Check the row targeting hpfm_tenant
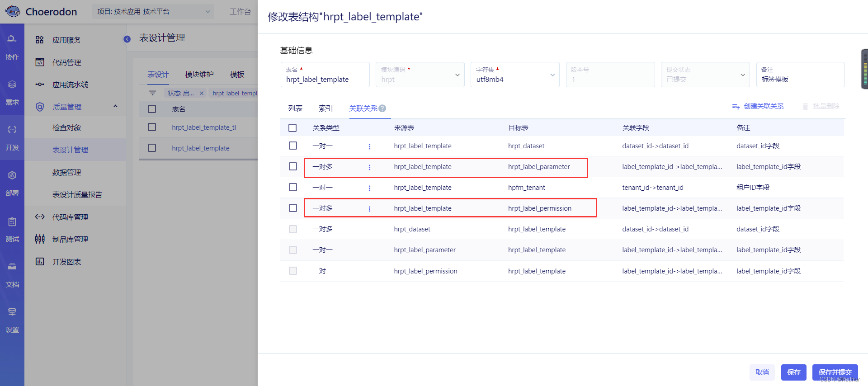Viewport: 868px width, 386px height. tap(293, 187)
